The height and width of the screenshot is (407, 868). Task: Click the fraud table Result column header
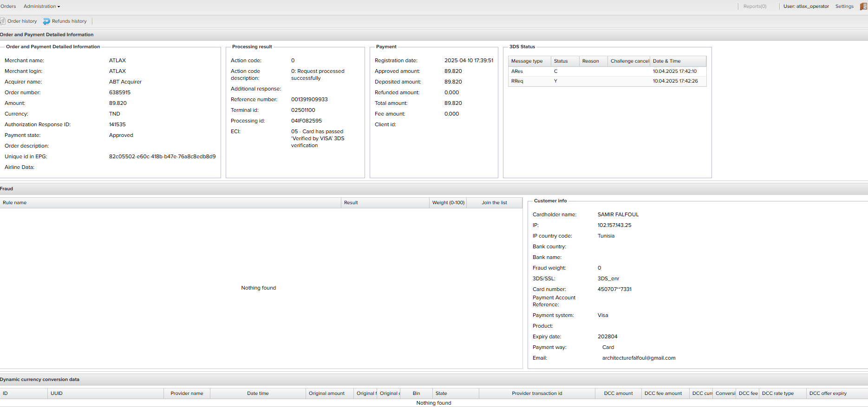click(351, 203)
